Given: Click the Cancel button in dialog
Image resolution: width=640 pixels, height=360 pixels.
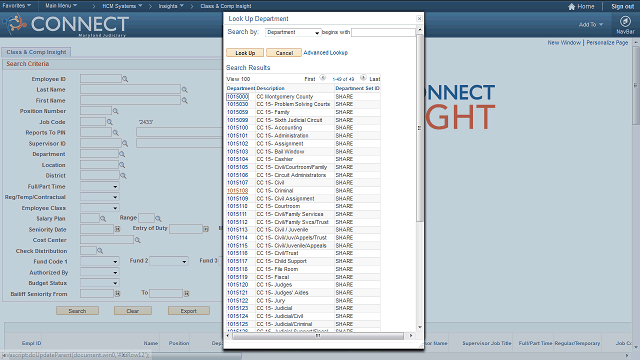Looking at the screenshot, I should click(284, 53).
